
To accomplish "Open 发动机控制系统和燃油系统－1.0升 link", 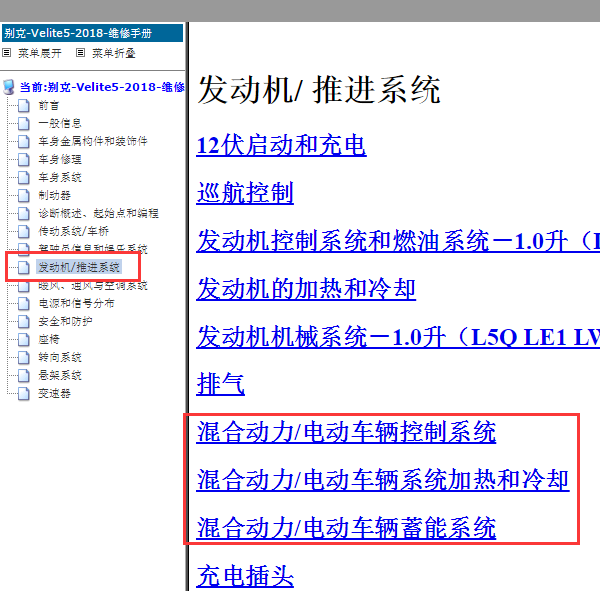I will 398,241.
